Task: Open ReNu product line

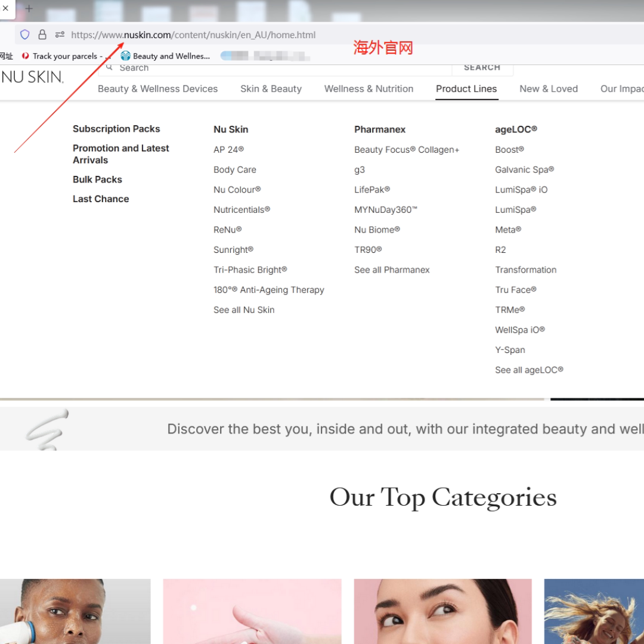Action: point(227,230)
